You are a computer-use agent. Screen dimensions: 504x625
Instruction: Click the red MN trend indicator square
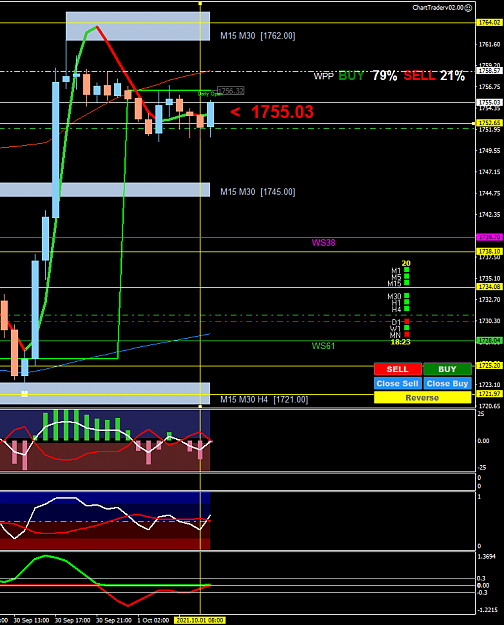407,334
